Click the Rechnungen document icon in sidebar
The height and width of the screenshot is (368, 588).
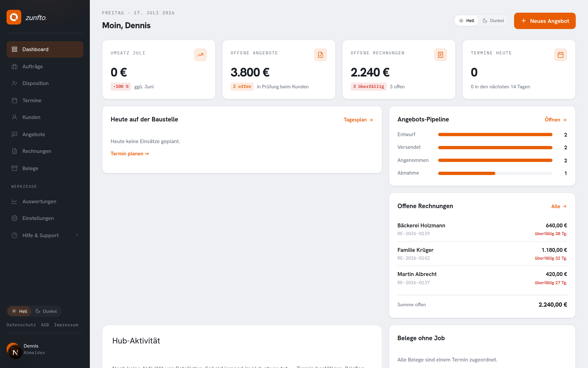(x=14, y=151)
